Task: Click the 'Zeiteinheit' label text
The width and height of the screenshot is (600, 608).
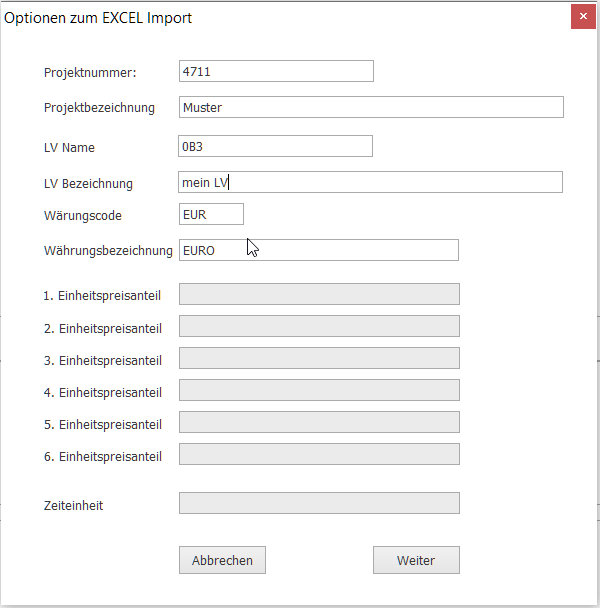Action: click(x=73, y=505)
